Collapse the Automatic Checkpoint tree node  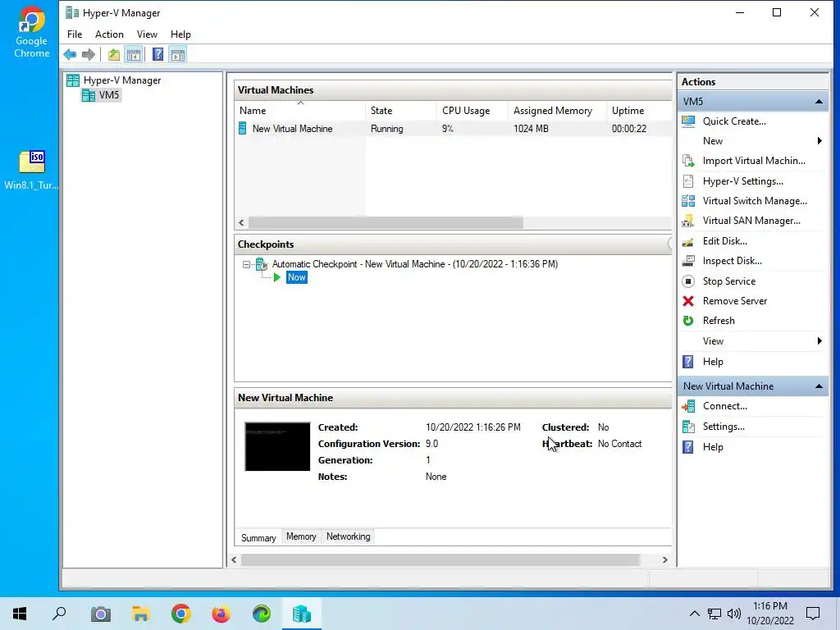point(246,264)
